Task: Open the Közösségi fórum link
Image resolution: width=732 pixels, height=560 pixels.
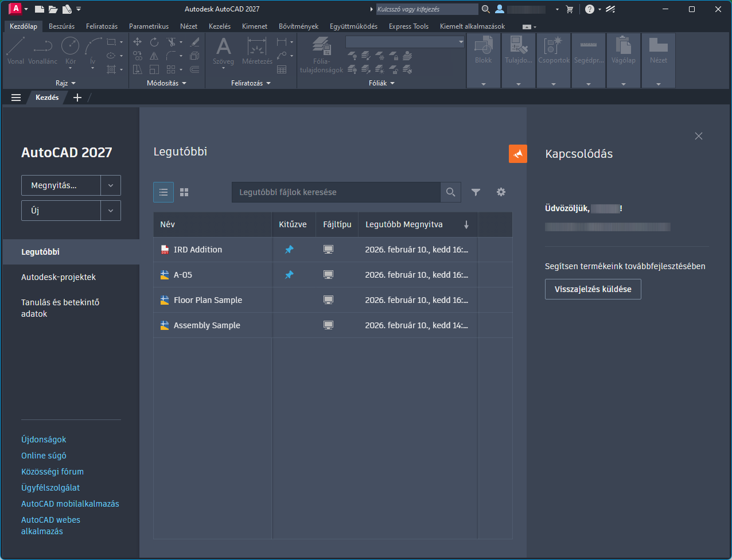Action: pos(52,472)
